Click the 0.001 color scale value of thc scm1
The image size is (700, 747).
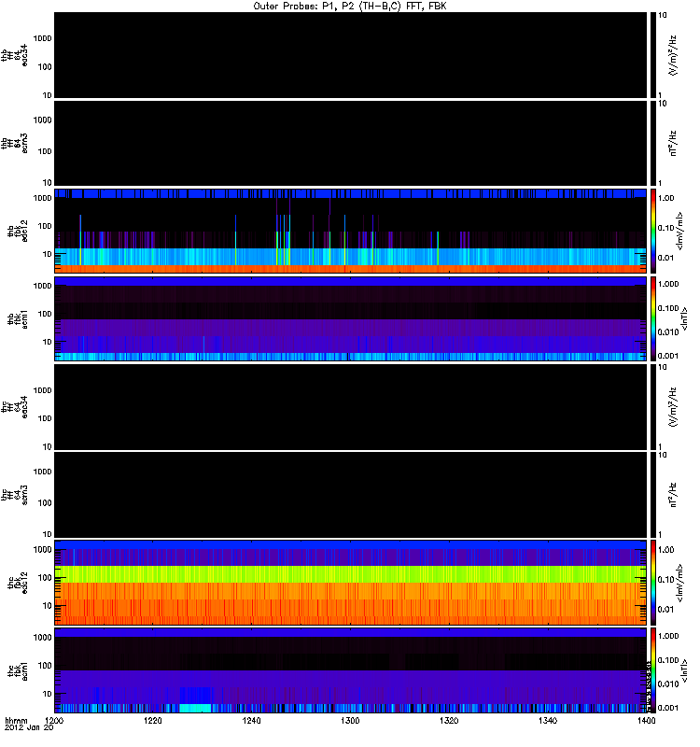point(668,708)
